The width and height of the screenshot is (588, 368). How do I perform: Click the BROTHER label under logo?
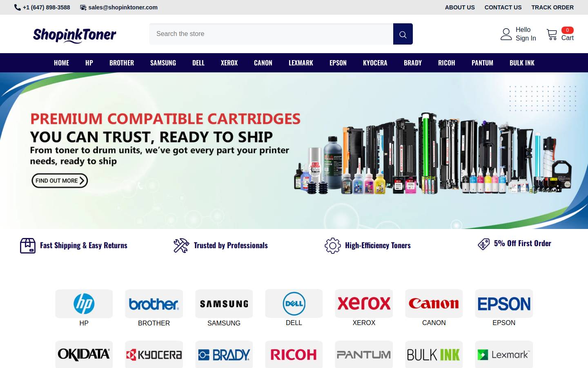pos(154,323)
